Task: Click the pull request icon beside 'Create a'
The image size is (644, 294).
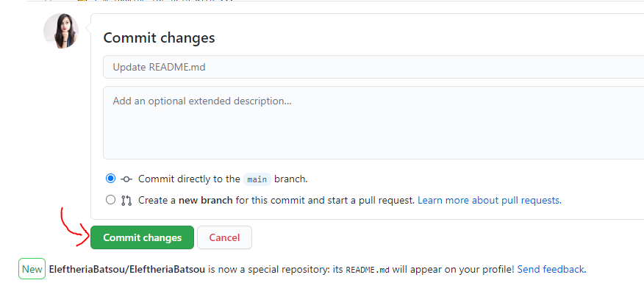Action: coord(126,200)
